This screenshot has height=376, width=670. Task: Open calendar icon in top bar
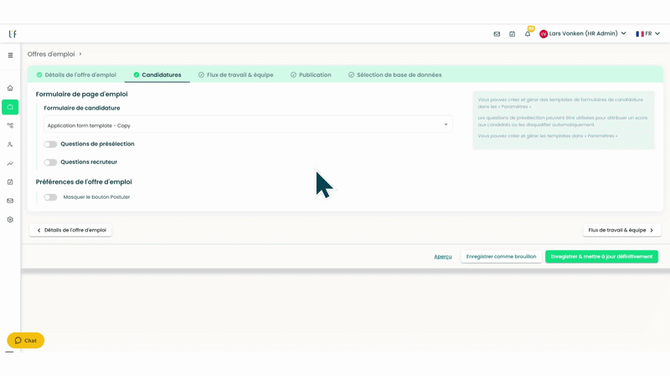pos(512,34)
